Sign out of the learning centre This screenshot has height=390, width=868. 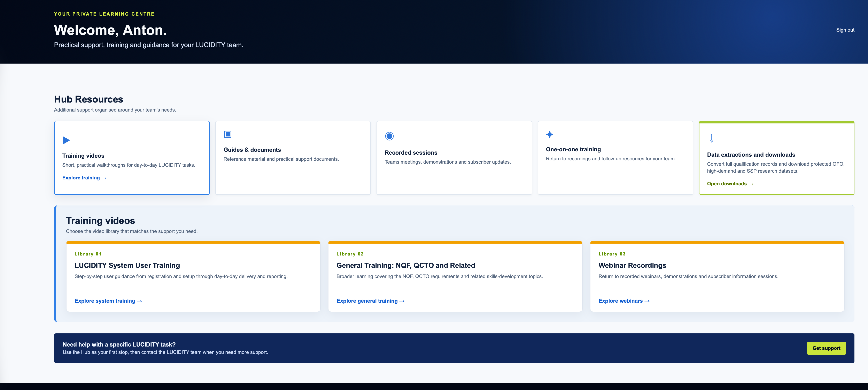[x=845, y=30]
